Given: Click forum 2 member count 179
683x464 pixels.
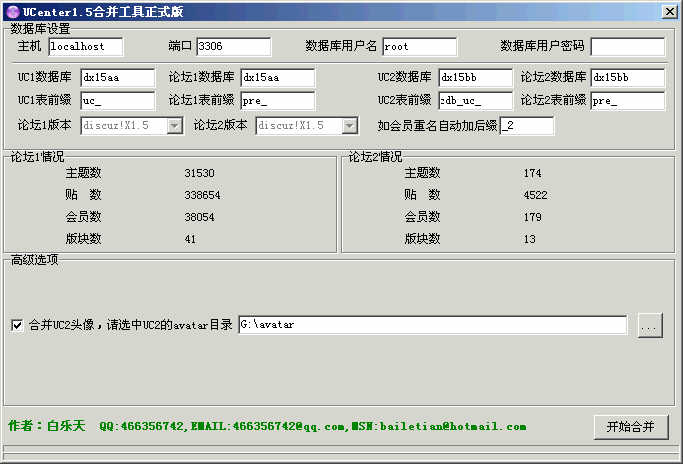Looking at the screenshot, I should click(x=532, y=217).
